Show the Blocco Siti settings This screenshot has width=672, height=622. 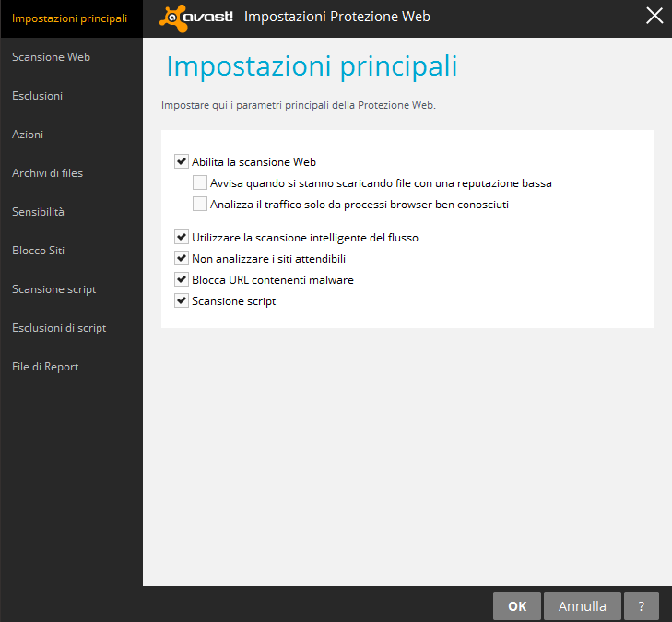(38, 251)
